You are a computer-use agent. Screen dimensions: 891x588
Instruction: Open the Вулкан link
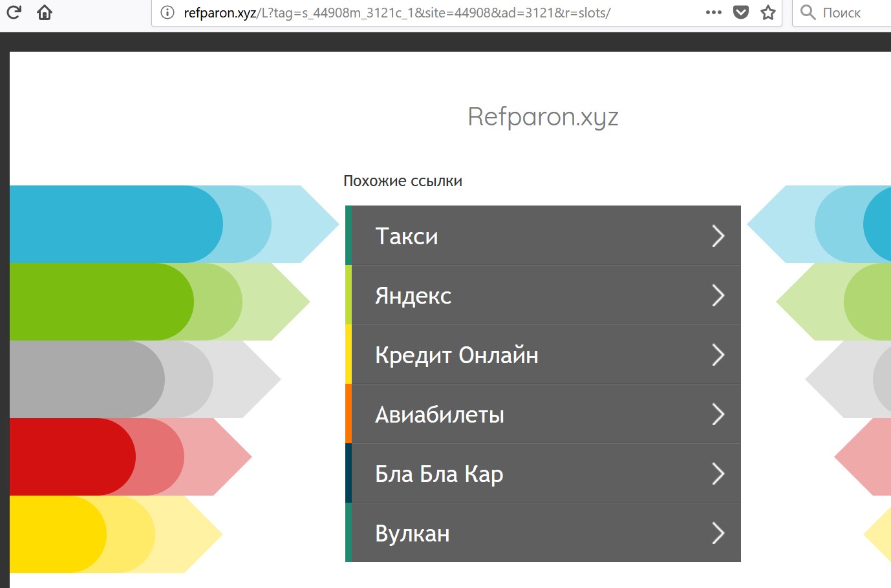coord(543,533)
